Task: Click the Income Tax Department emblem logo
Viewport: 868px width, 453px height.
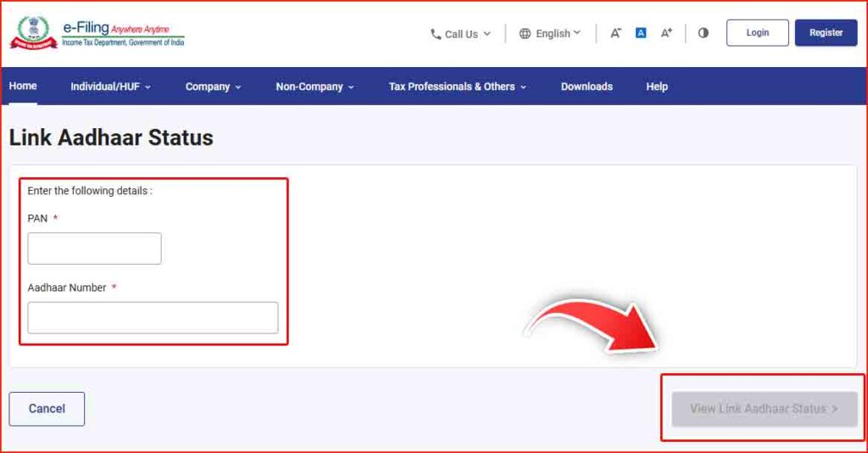Action: tap(34, 33)
